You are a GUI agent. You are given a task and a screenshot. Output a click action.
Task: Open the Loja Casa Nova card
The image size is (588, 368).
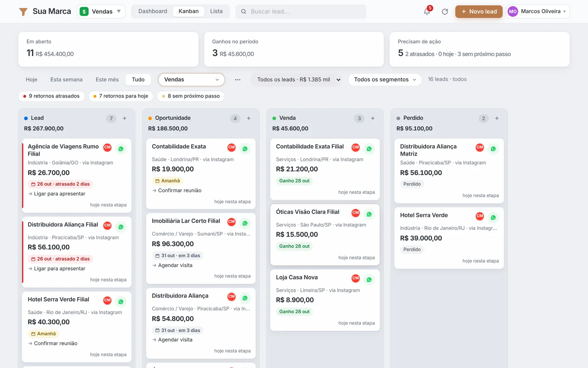pos(325,300)
